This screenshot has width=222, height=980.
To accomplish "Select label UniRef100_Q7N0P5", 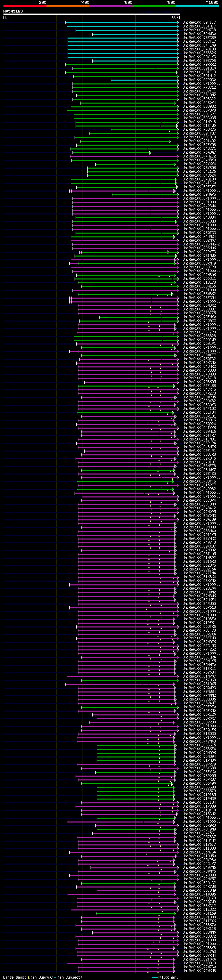I will tap(199, 512).
